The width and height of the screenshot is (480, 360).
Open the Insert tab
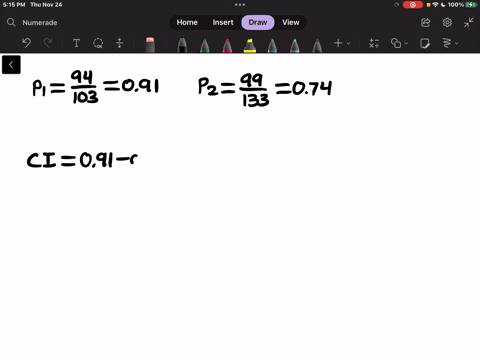(x=223, y=22)
